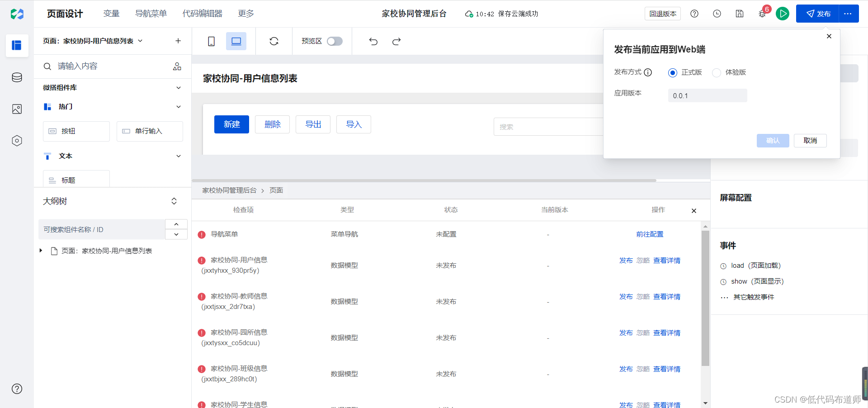Screen dimensions: 868x408
Task: Click the 删除 button on canvas
Action: (272, 124)
